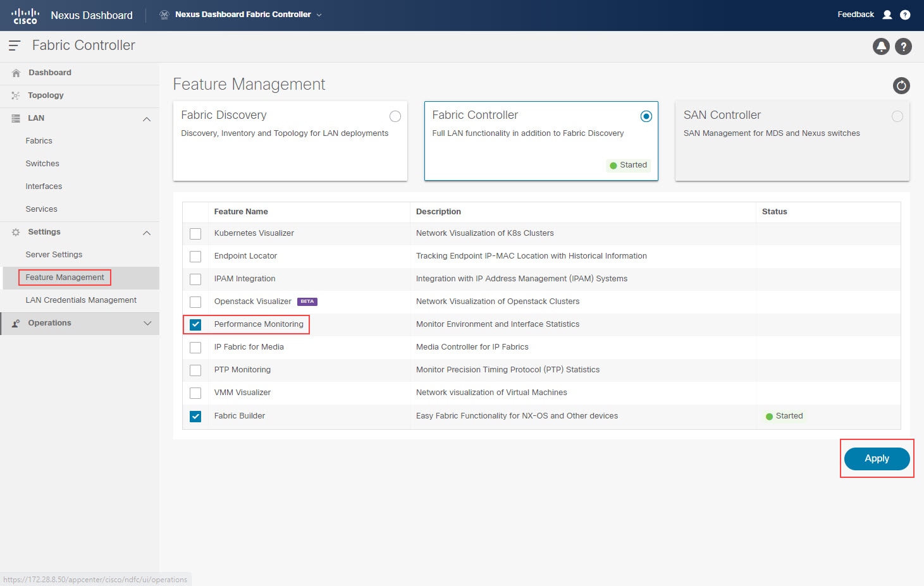Click the Description column header
Screen dimensions: 924x586
coord(438,212)
